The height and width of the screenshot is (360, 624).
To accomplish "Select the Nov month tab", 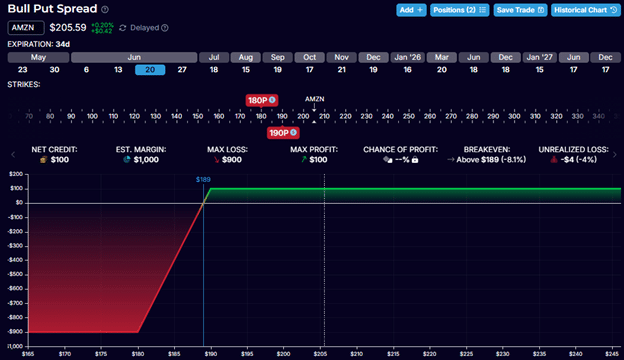I will tap(341, 57).
